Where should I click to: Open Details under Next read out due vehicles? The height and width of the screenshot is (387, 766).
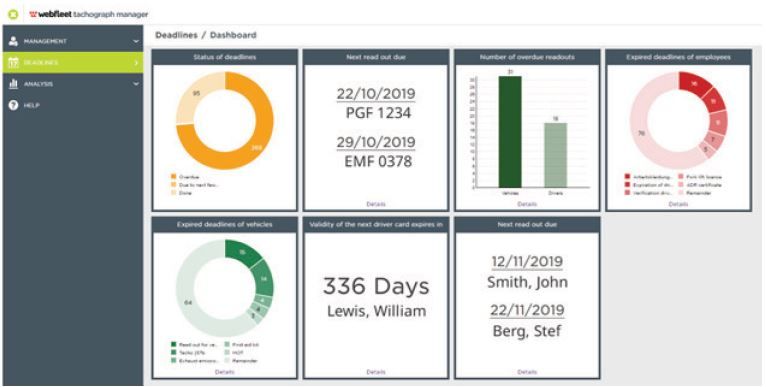376,204
